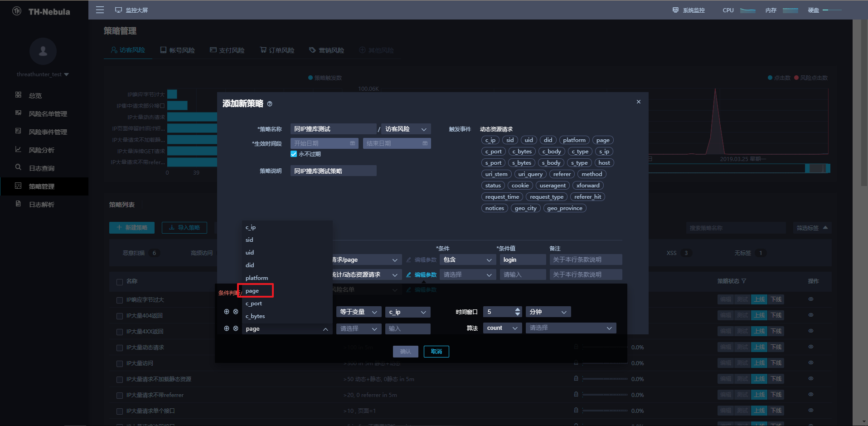Go to 风险分析 in sidebar
This screenshot has width=868, height=426.
(41, 150)
